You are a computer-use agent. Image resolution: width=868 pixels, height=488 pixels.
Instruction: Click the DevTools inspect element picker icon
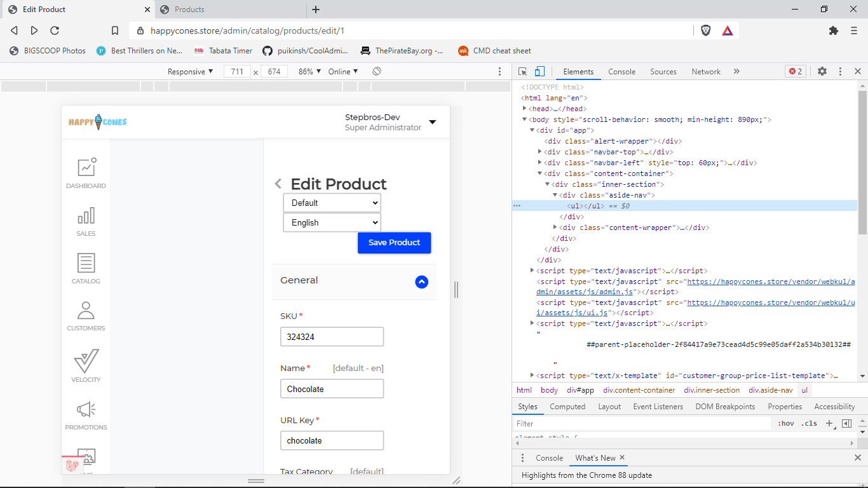pos(522,72)
